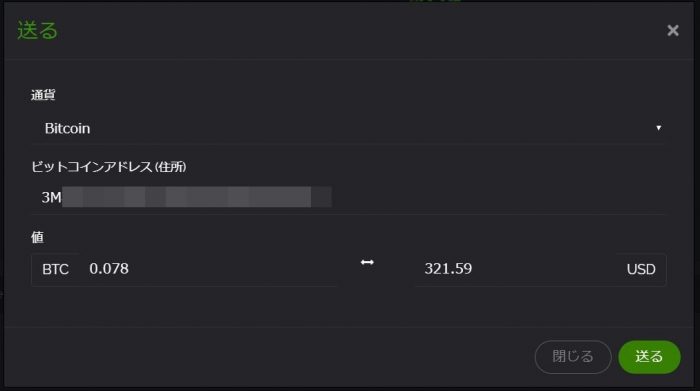
Task: Click the green 送る dialog title
Action: (38, 30)
